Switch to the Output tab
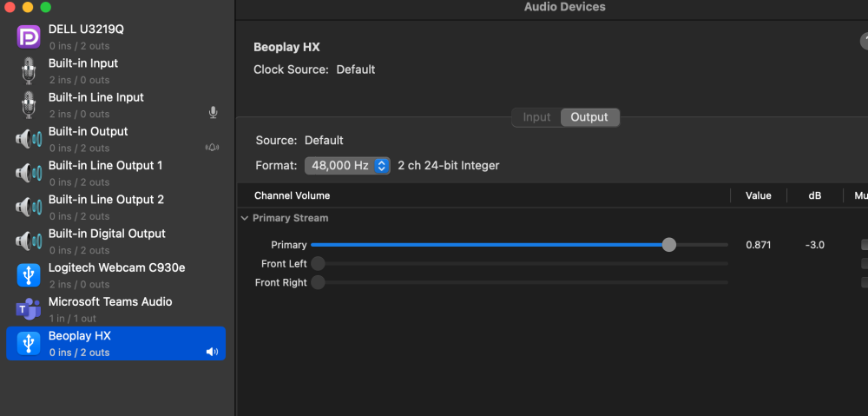 (589, 117)
